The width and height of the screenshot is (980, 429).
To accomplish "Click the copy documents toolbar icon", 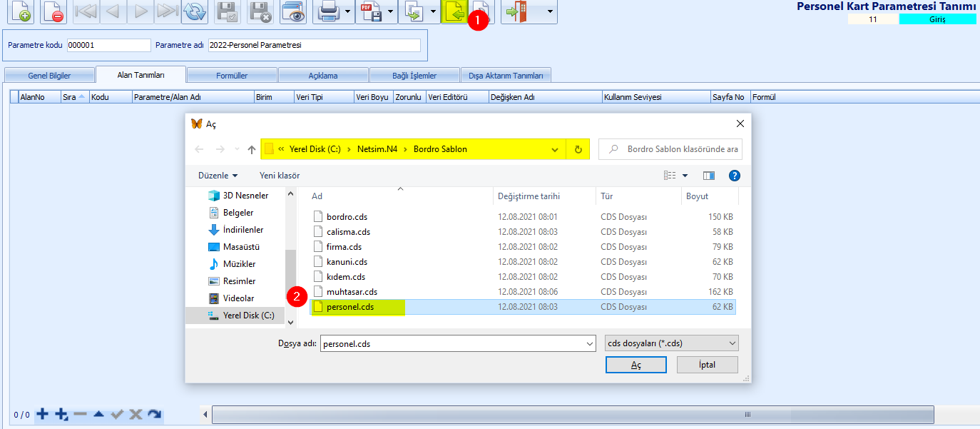I will click(x=414, y=11).
